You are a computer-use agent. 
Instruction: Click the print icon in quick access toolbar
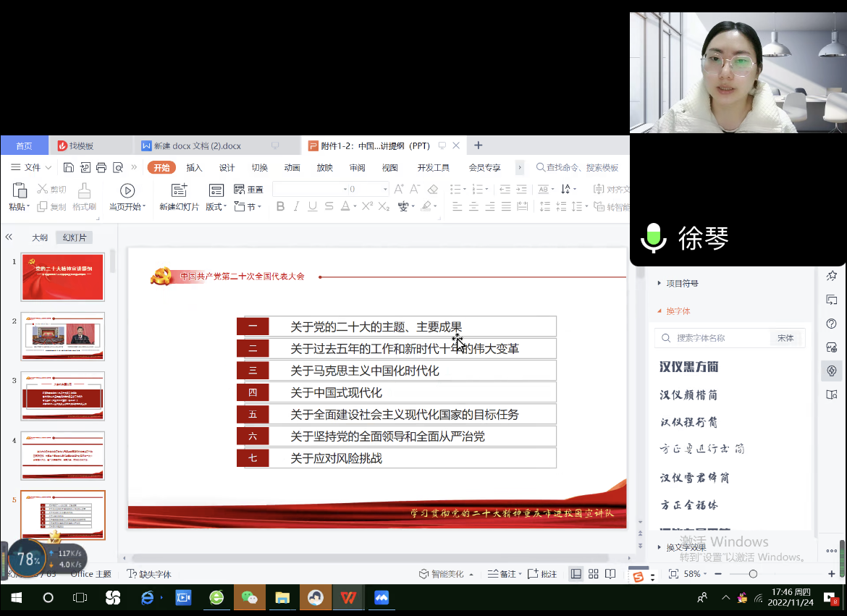101,168
